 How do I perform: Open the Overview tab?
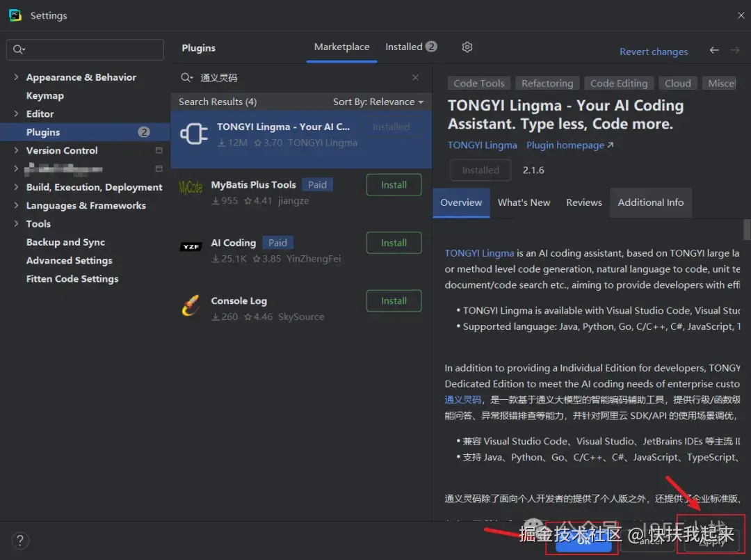[461, 202]
